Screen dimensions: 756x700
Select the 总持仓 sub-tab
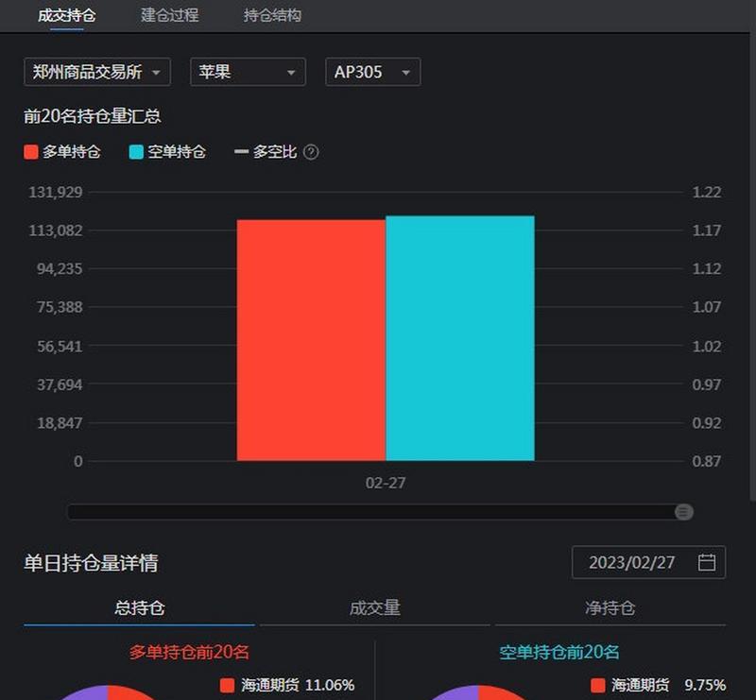tap(139, 608)
